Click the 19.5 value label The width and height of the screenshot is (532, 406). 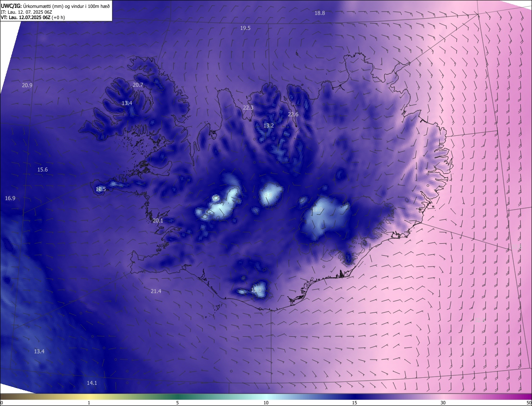click(x=245, y=28)
